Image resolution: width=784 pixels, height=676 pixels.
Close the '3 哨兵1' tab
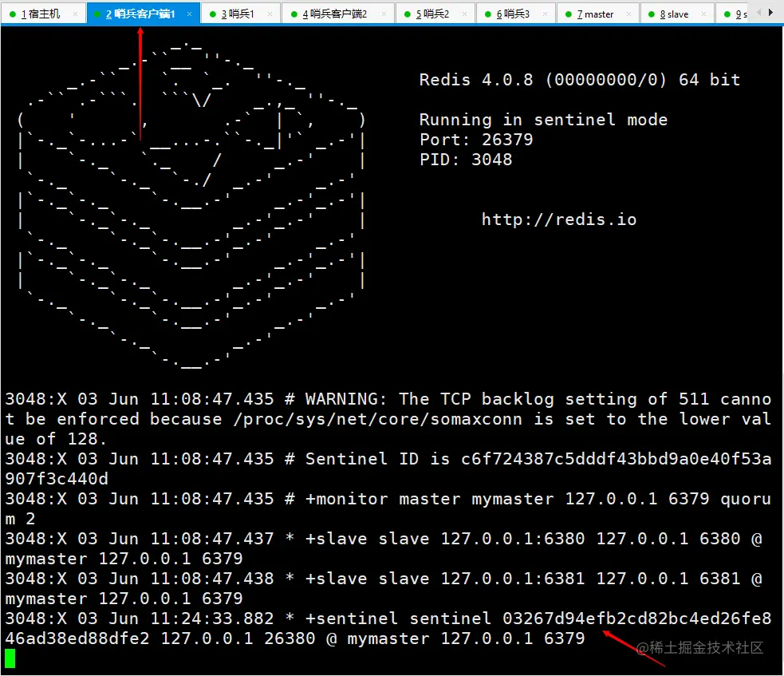click(270, 14)
